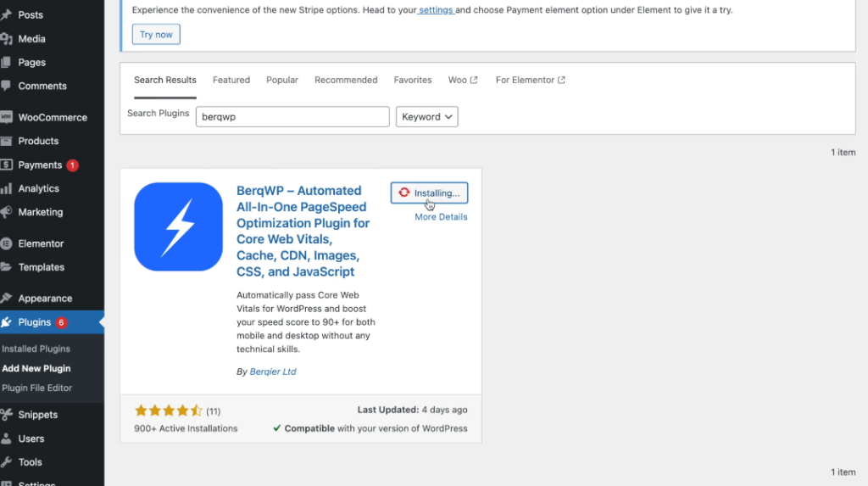The height and width of the screenshot is (486, 868).
Task: Open Plugin File Editor submenu item
Action: pyautogui.click(x=37, y=388)
